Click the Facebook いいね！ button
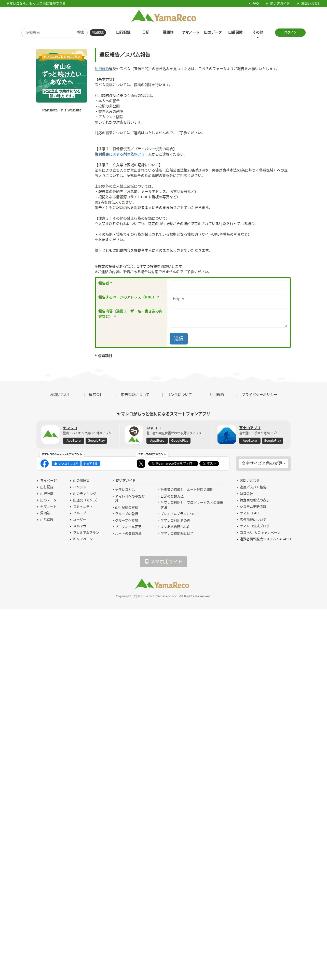 click(x=66, y=463)
